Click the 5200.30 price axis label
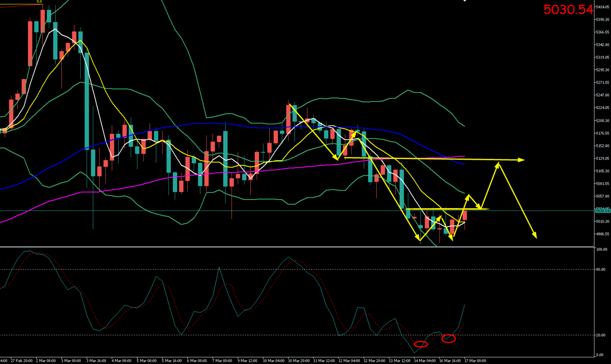This screenshot has height=364, width=611. pyautogui.click(x=602, y=120)
